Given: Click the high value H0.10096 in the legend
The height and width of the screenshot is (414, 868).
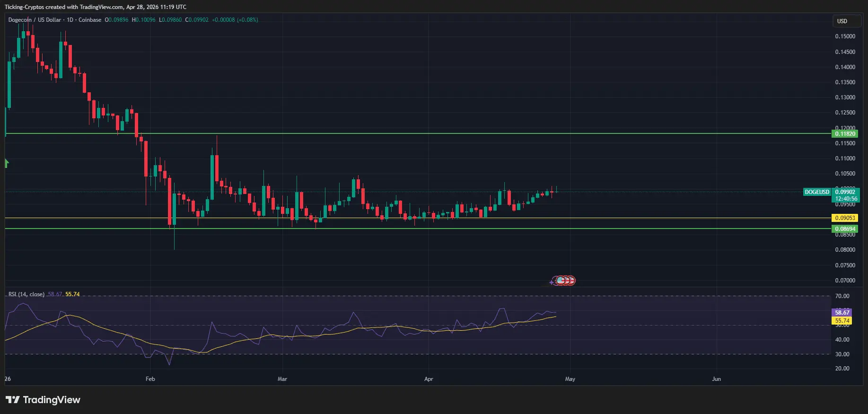Looking at the screenshot, I should (143, 20).
